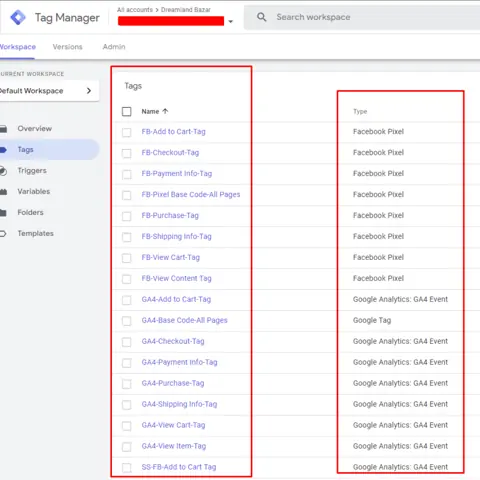Click the Dreamland Bazar breadcrumb
Viewport: 480px width, 480px height.
pos(186,10)
